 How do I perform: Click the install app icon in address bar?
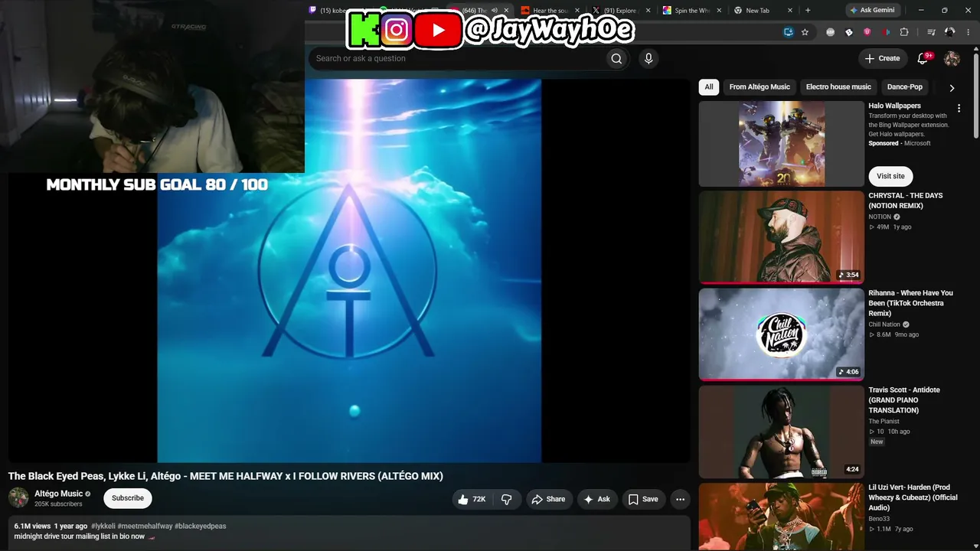[x=788, y=32]
